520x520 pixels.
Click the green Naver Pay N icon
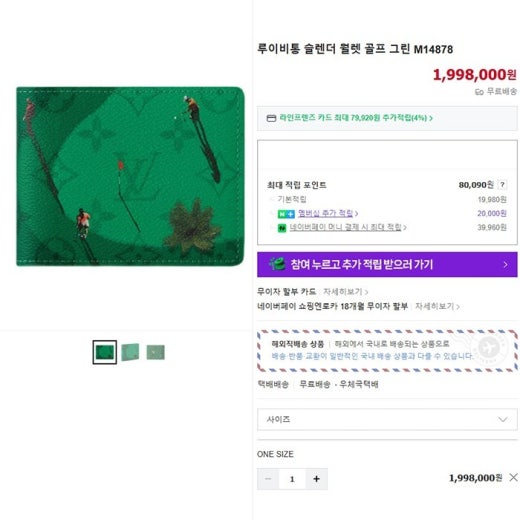[282, 228]
